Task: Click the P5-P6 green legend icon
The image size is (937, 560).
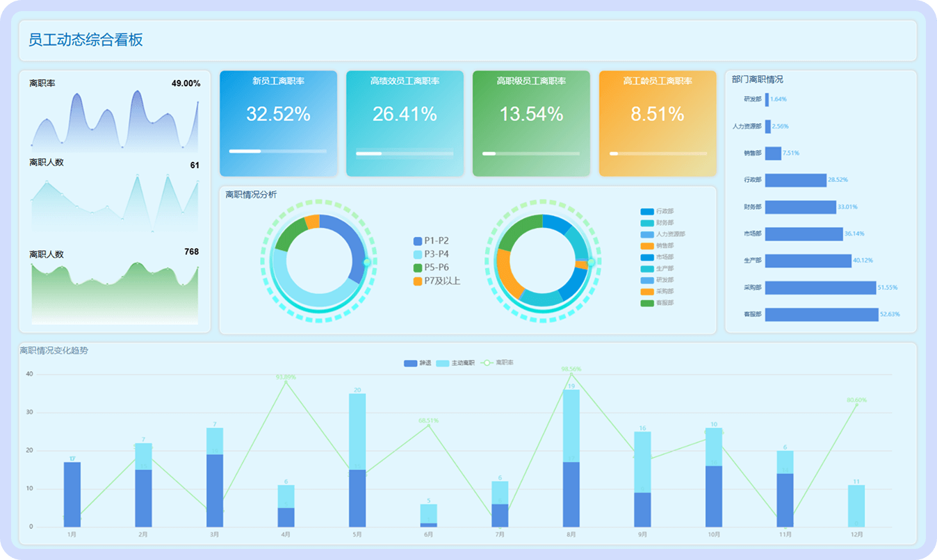Action: 418,267
